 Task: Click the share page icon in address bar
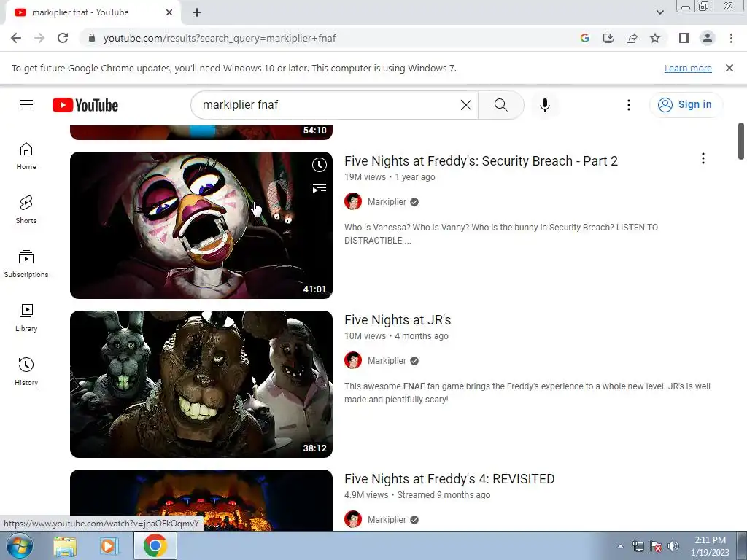[632, 38]
